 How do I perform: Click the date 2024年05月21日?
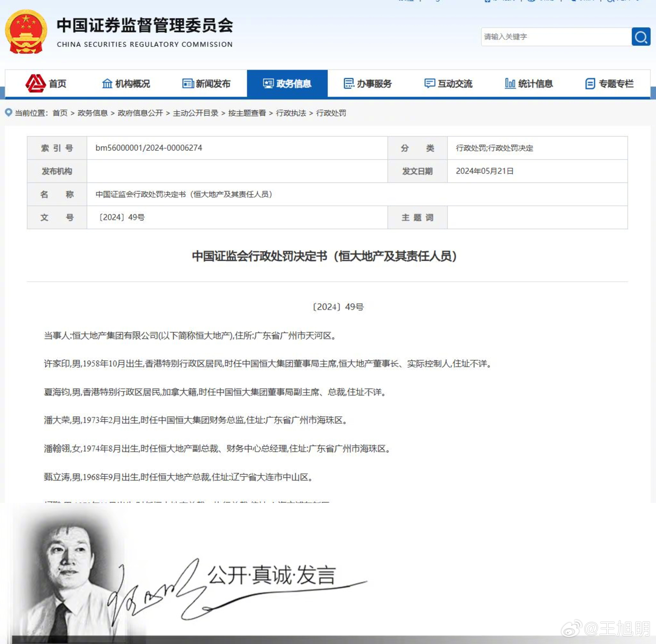coord(485,171)
